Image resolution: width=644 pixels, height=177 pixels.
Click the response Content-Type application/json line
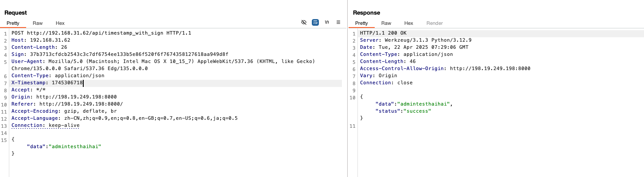tap(407, 55)
